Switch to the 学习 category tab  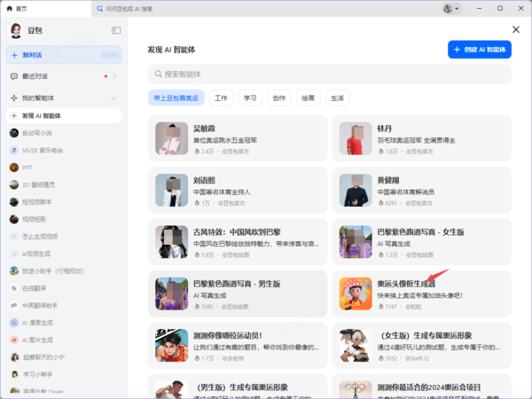point(250,98)
